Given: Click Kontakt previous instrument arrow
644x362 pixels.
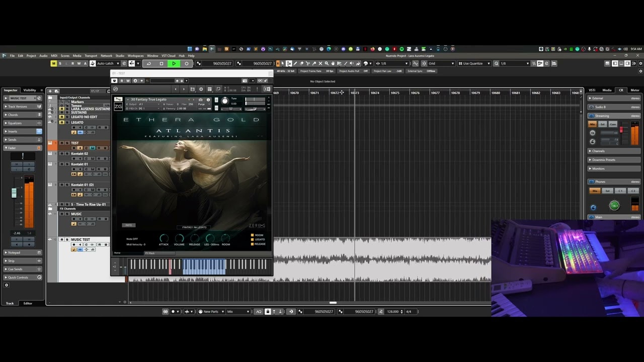Looking at the screenshot, I should point(189,100).
